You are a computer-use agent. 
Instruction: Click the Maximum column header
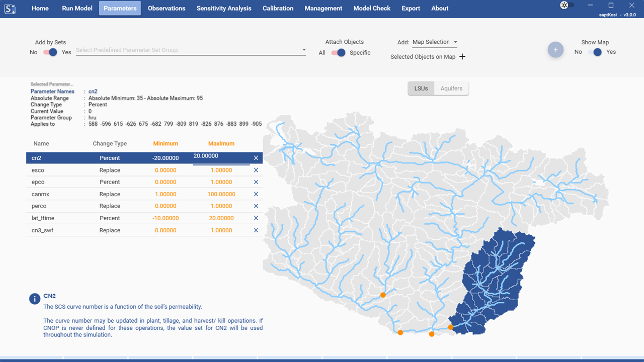point(221,144)
